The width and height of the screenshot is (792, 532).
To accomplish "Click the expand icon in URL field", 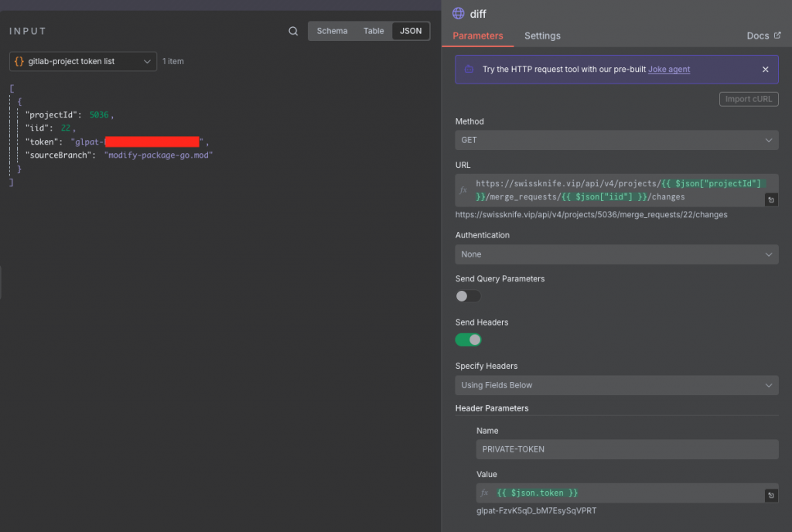I will click(771, 199).
